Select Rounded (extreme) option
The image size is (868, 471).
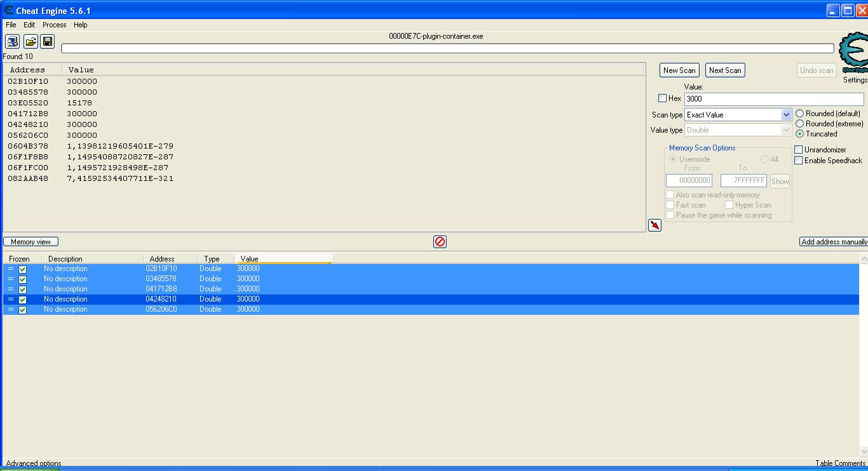tap(800, 124)
